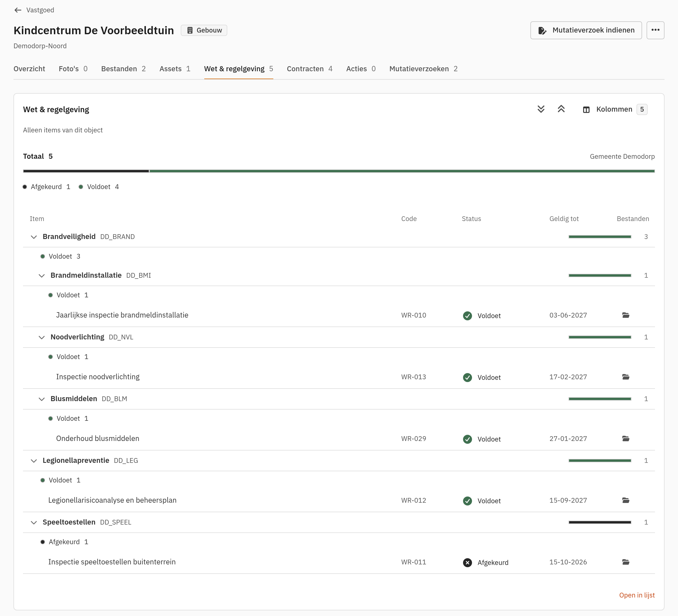Viewport: 678px width, 616px height.
Task: Click the Voldoet check icon for WR-029
Action: tap(467, 439)
